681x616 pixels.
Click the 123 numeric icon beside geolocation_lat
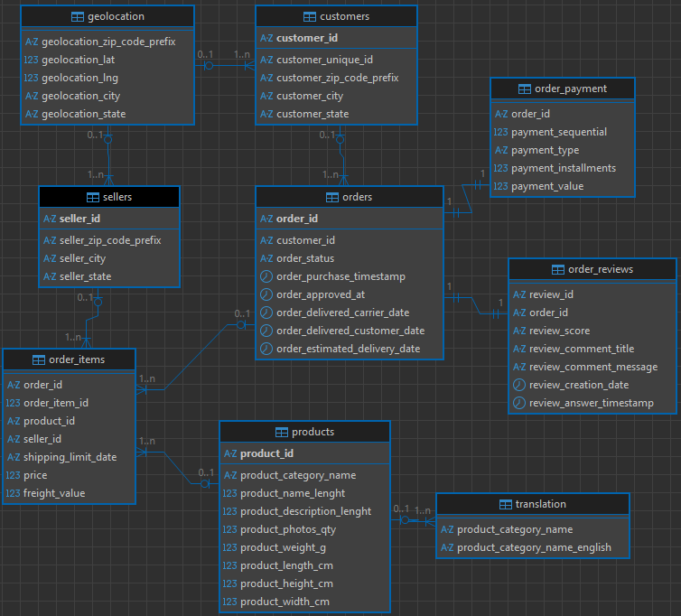click(x=32, y=60)
